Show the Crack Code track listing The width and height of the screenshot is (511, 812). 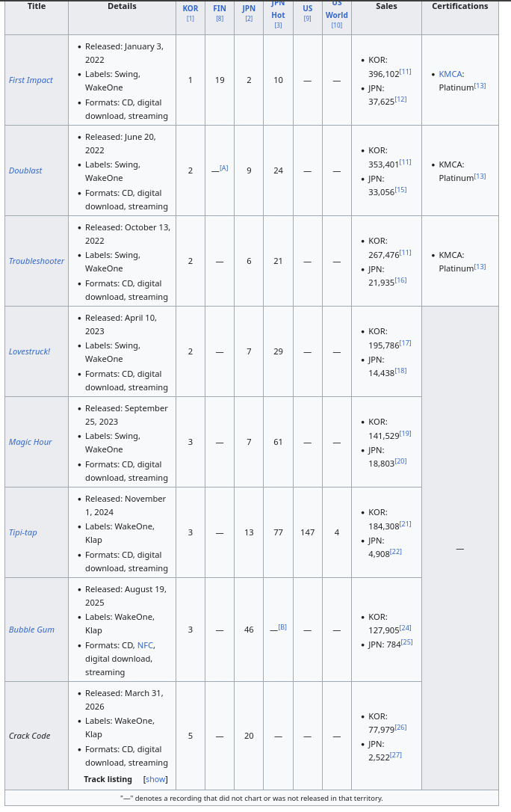tap(155, 779)
